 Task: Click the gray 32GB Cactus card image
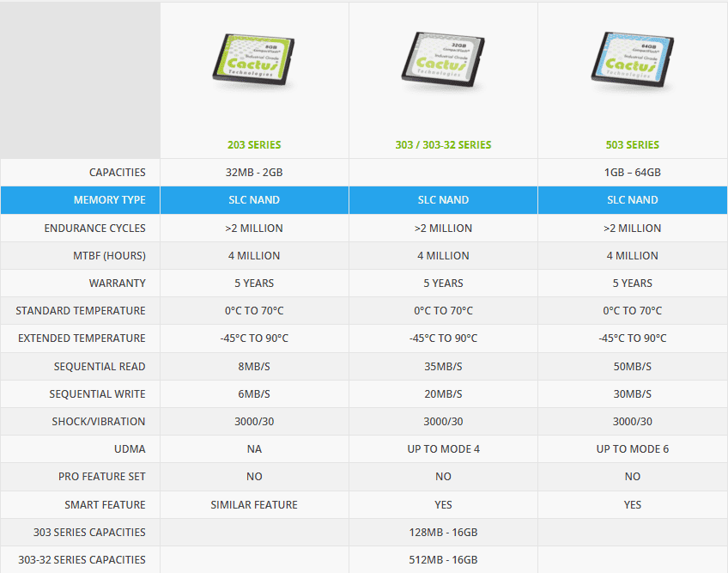[443, 59]
